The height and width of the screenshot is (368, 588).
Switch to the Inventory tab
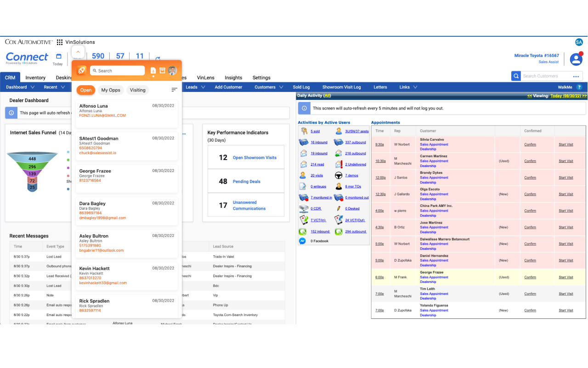(35, 77)
